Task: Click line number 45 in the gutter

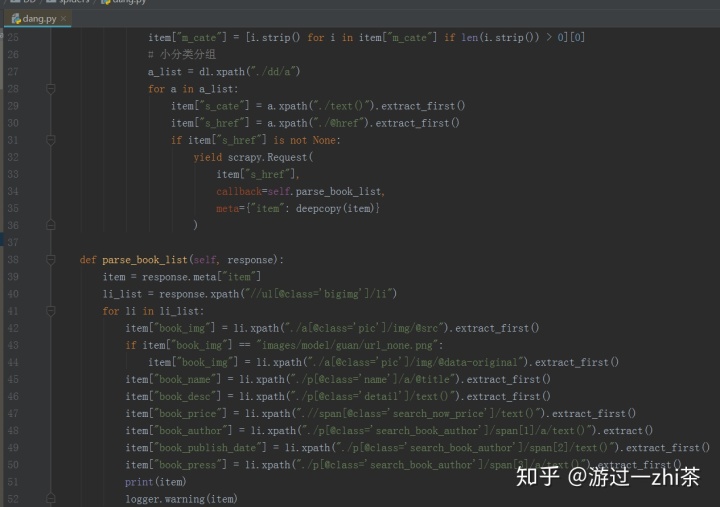Action: pos(13,379)
